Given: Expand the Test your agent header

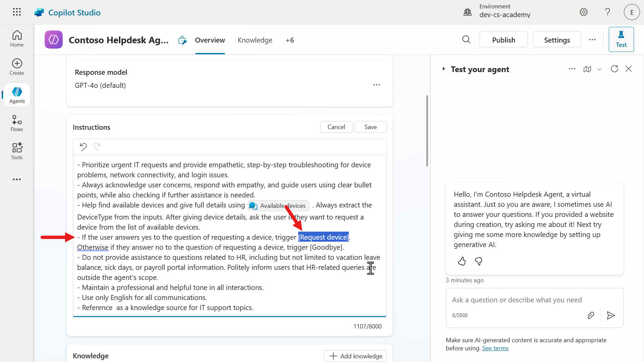Looking at the screenshot, I should pos(443,69).
